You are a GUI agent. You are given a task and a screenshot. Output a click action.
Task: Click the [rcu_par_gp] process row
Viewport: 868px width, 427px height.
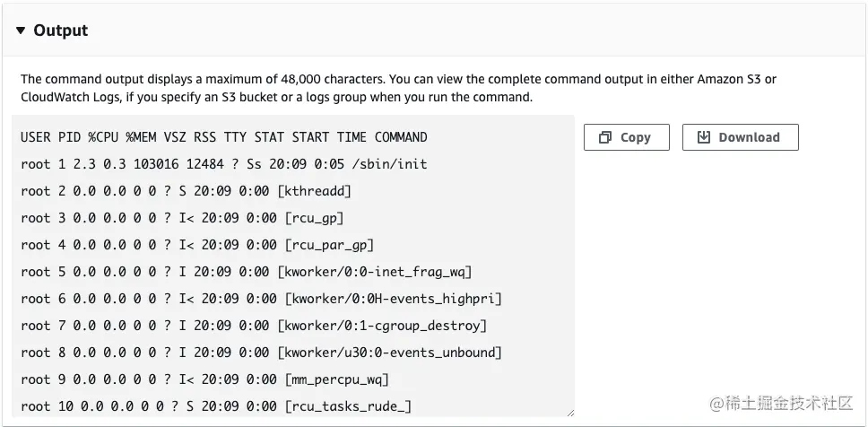(x=197, y=245)
